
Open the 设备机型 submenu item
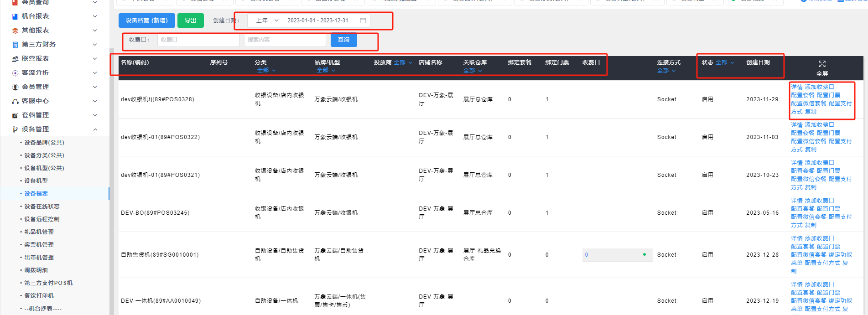[36, 181]
